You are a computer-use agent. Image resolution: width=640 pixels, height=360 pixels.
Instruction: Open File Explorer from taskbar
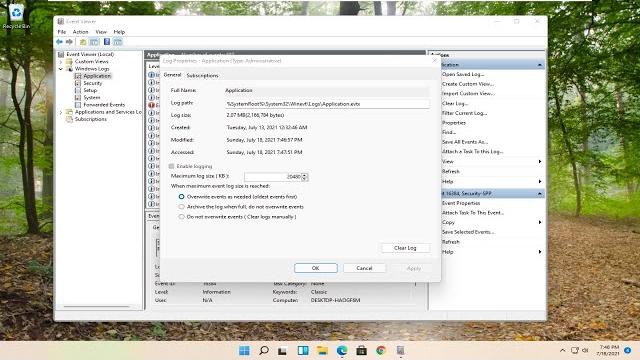(x=322, y=350)
